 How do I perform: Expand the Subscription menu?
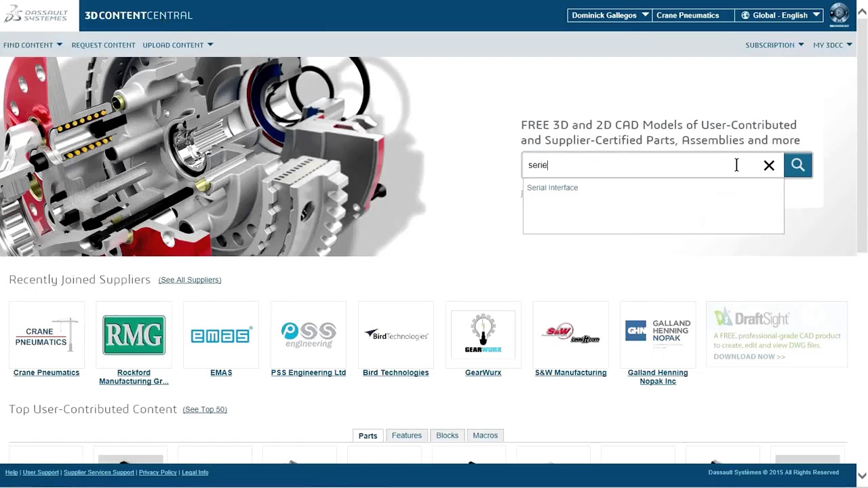[774, 45]
